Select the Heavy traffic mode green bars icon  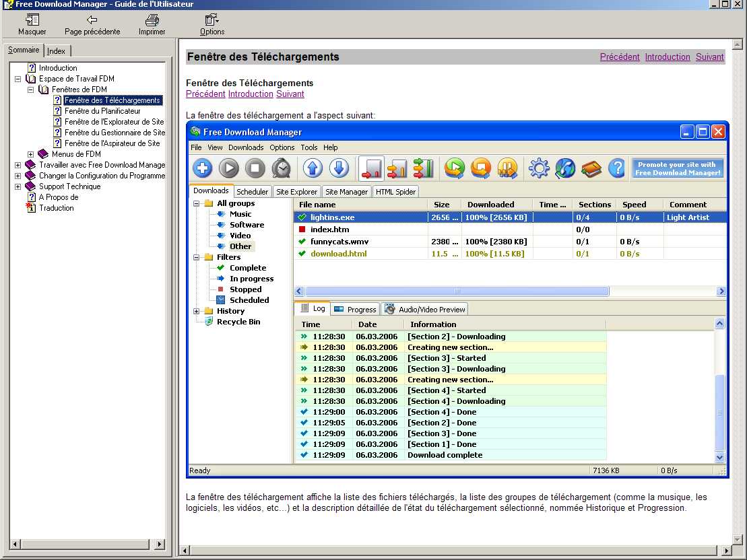[x=423, y=168]
